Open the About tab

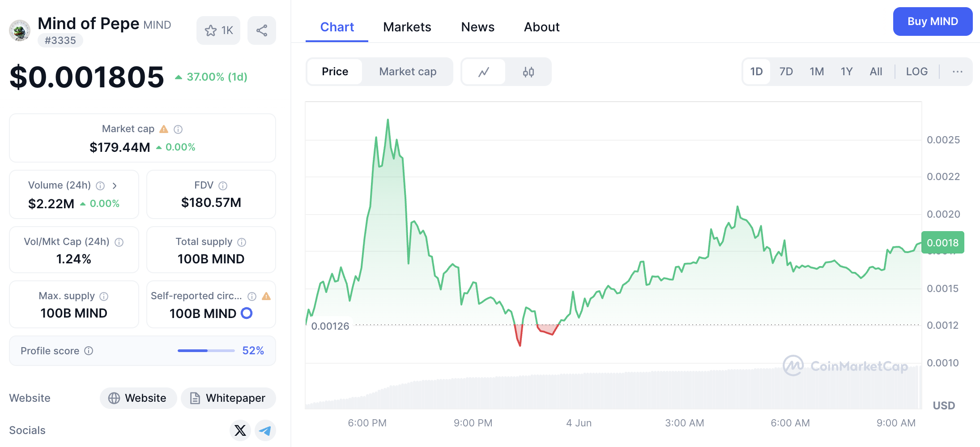pos(542,27)
